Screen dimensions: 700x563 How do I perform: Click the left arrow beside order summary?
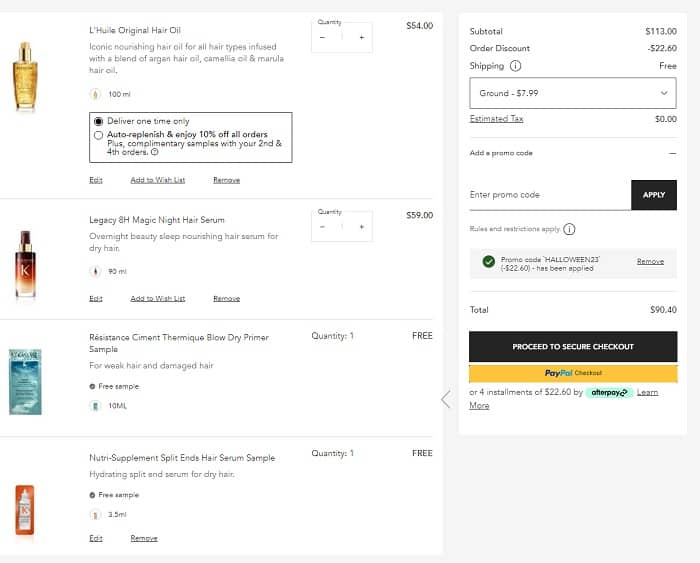446,399
